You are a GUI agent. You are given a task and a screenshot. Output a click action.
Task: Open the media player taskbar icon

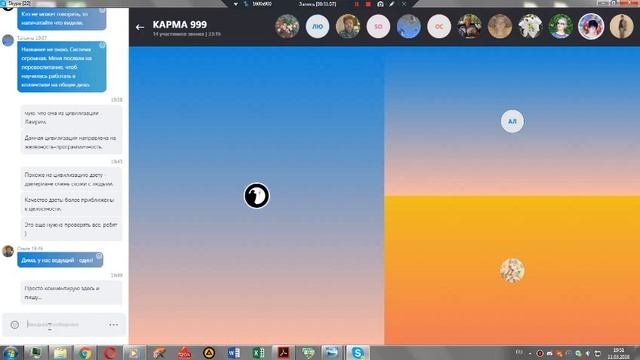[x=134, y=353]
